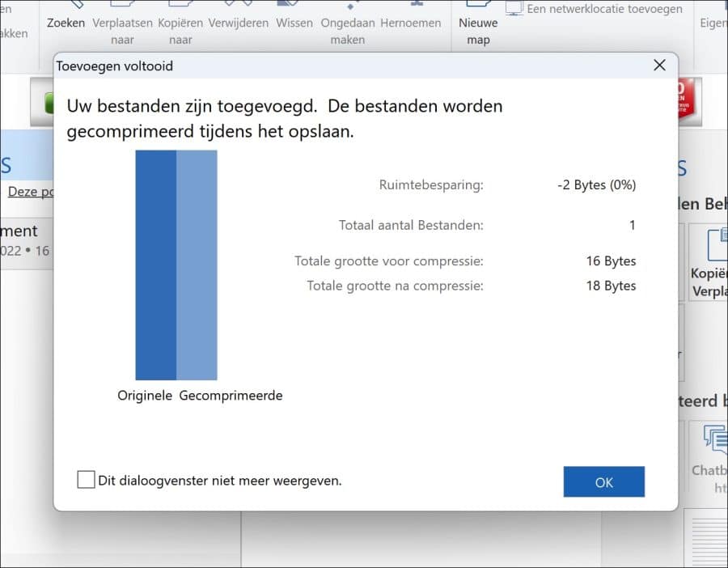Screen dimensions: 728x568
Task: Click 'Nieuwe map' in the ribbon
Action: point(478,23)
